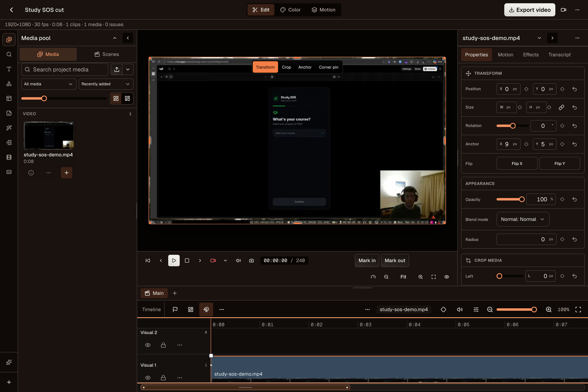Click the plus icon at the sidebar bottom
The height and width of the screenshot is (392, 588).
(x=9, y=382)
